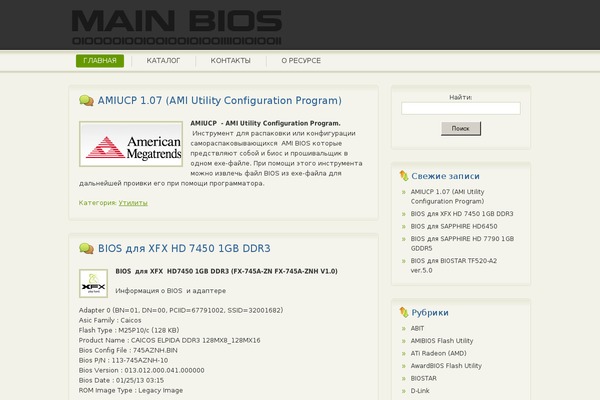
Task: Open the Утилиты category link
Action: 133,203
